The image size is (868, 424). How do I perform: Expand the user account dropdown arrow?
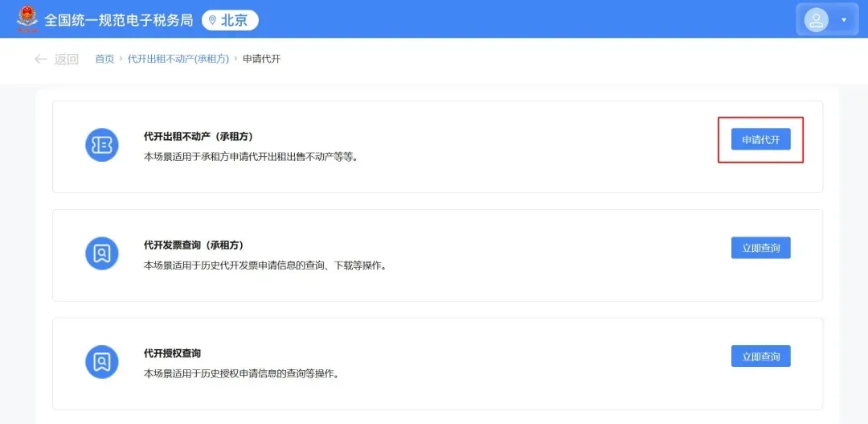tap(844, 19)
